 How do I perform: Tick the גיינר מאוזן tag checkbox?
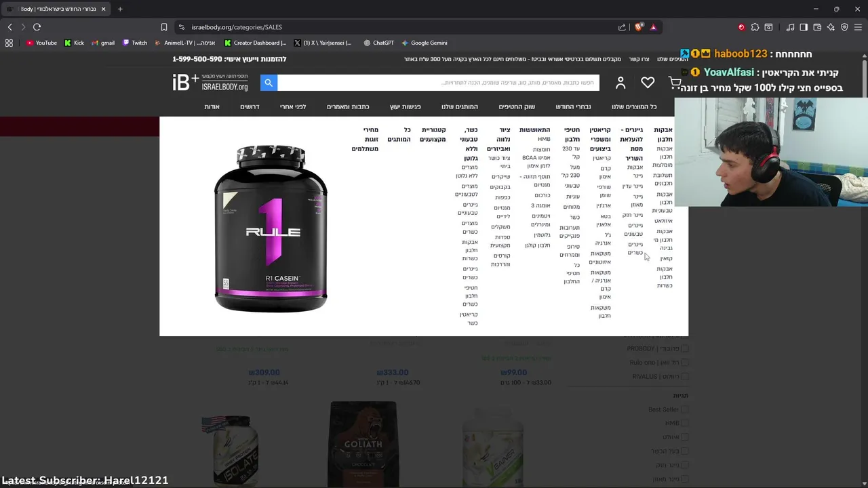pyautogui.click(x=685, y=479)
